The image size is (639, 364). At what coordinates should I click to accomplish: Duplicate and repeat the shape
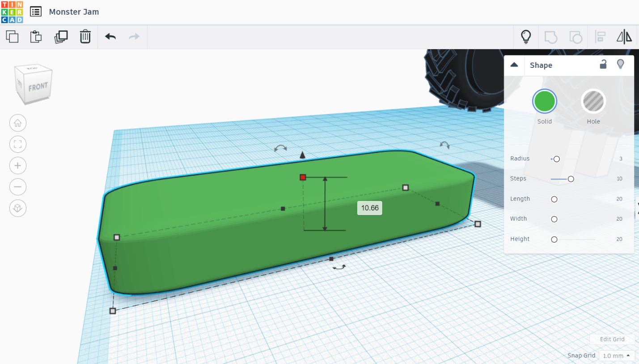point(61,37)
